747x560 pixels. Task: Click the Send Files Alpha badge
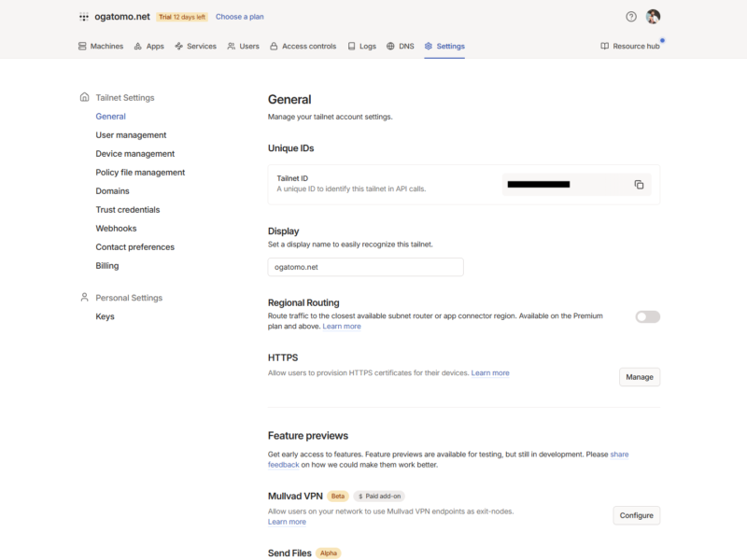329,553
